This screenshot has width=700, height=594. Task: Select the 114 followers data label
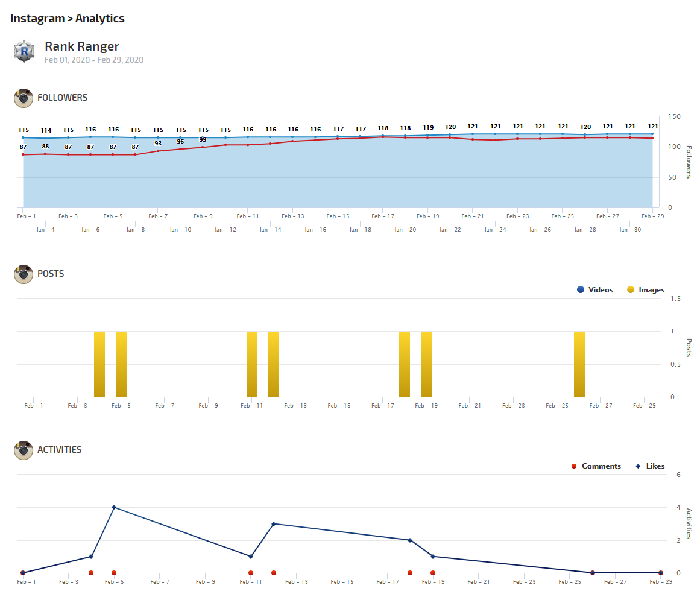[x=46, y=131]
